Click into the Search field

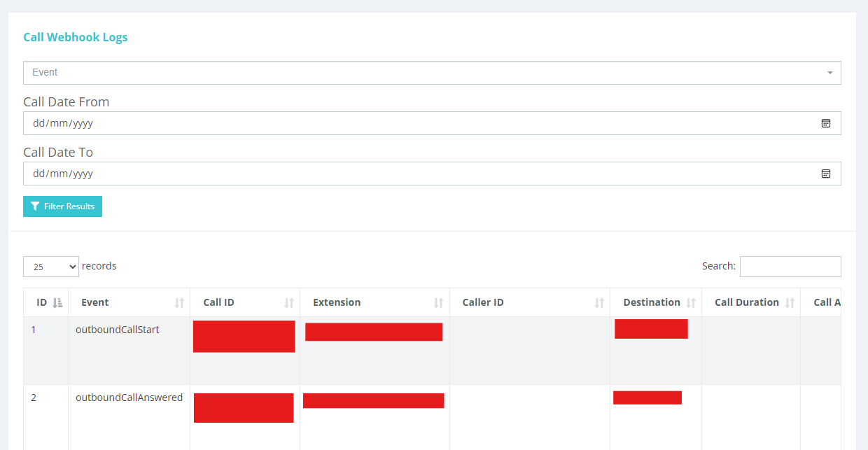coord(790,266)
